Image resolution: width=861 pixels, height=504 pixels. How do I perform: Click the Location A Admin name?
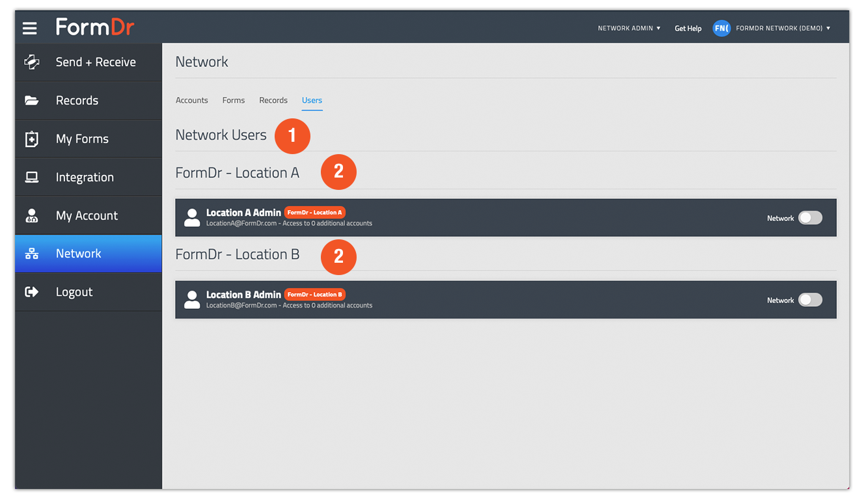(243, 213)
